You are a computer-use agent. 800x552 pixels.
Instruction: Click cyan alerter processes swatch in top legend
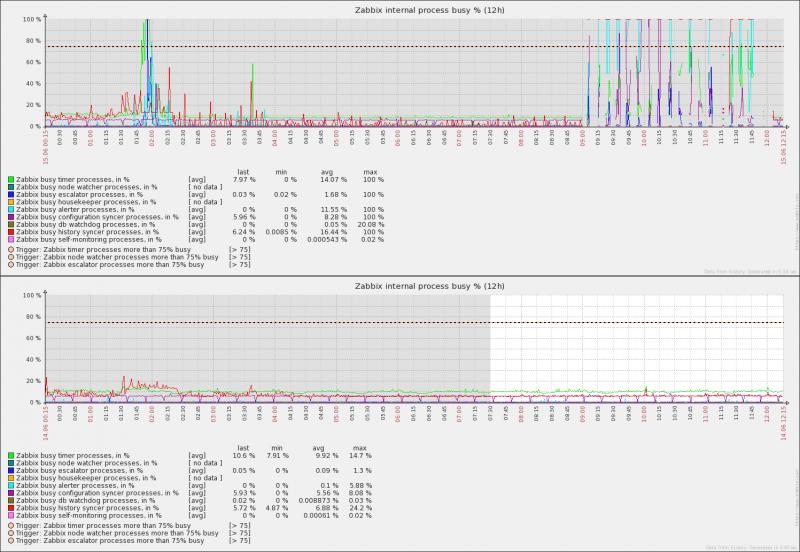point(11,208)
